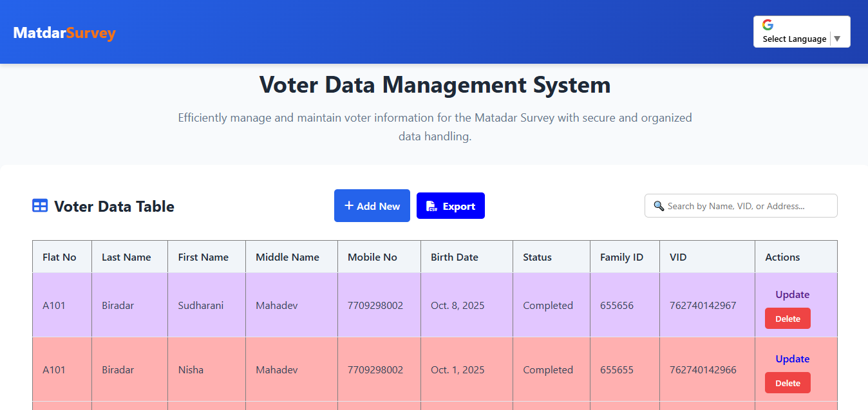Click the Google logo icon
Image resolution: width=868 pixels, height=410 pixels.
click(768, 25)
